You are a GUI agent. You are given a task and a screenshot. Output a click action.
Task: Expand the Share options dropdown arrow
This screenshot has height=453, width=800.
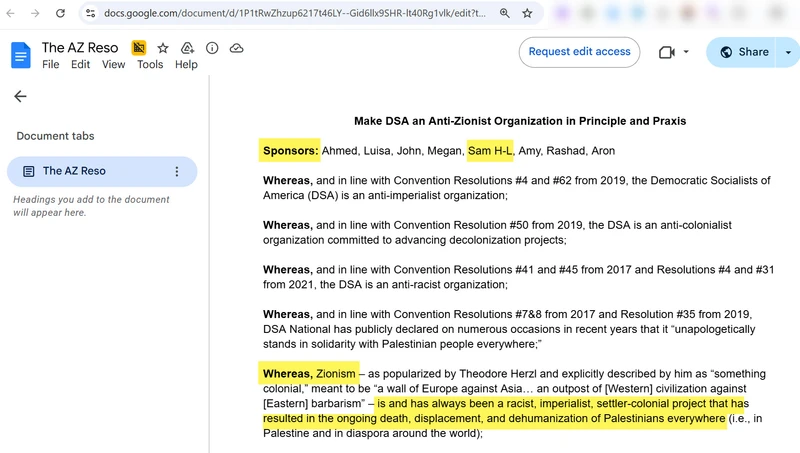788,52
